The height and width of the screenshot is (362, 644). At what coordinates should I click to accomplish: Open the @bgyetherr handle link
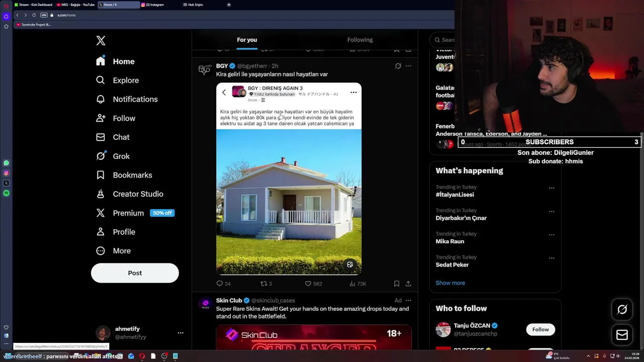[x=252, y=66]
